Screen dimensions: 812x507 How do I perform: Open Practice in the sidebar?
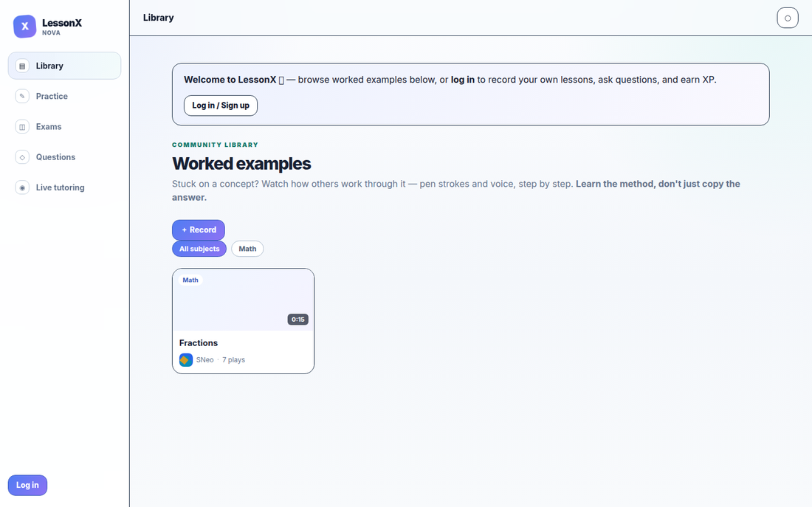pos(64,97)
